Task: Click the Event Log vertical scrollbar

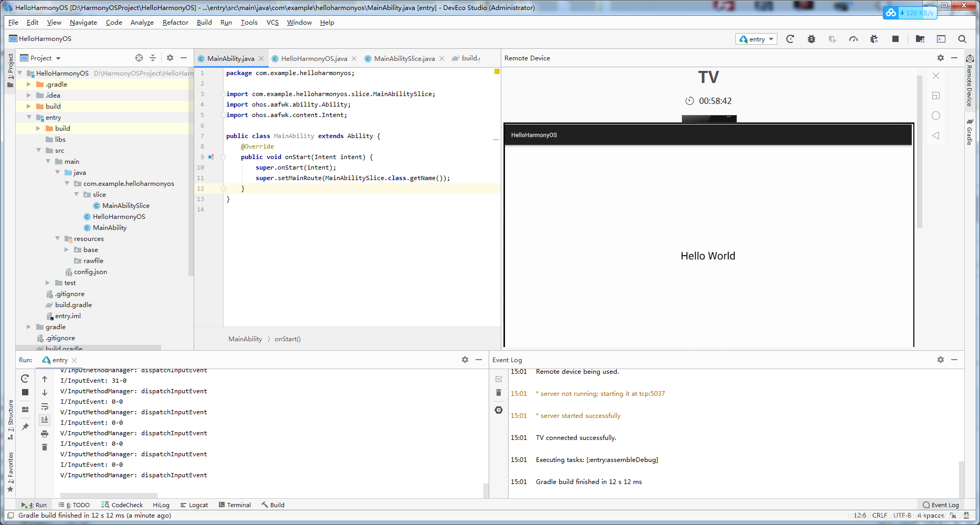Action: [962, 479]
